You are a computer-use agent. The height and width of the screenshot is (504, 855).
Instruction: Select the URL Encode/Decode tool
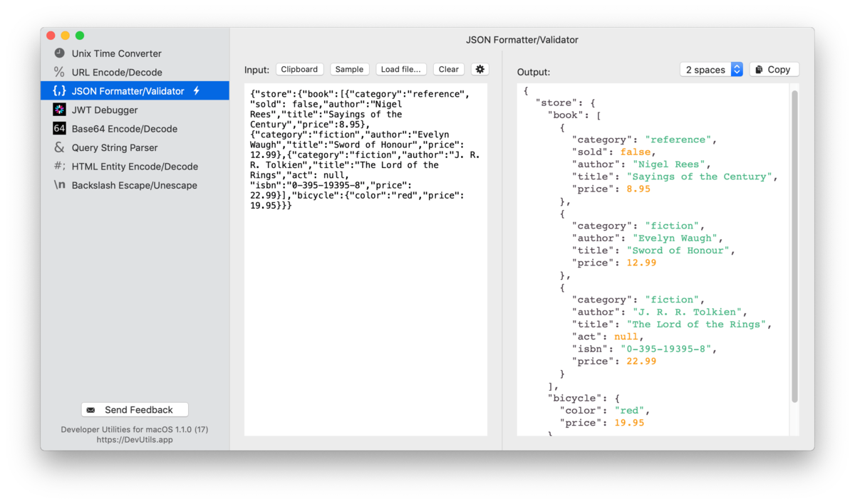click(118, 72)
